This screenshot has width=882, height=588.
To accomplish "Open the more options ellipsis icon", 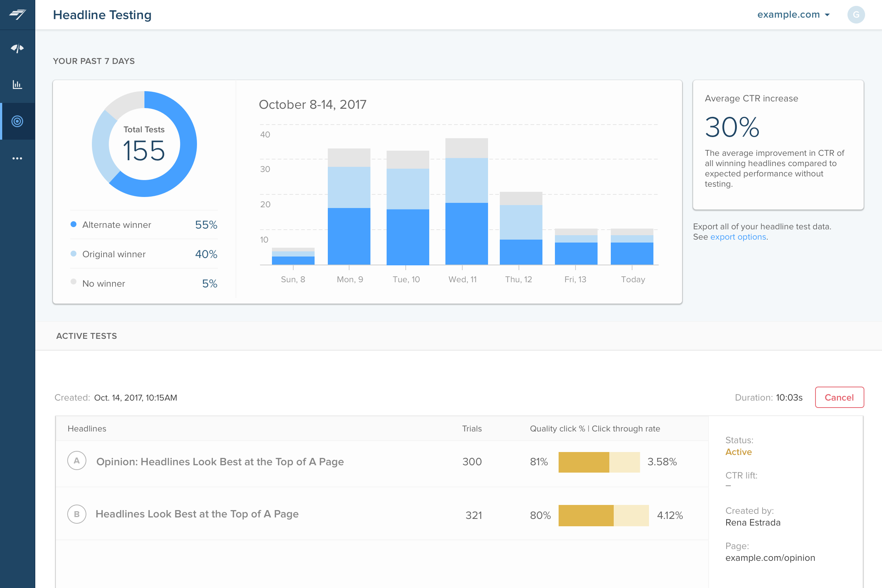I will (17, 158).
